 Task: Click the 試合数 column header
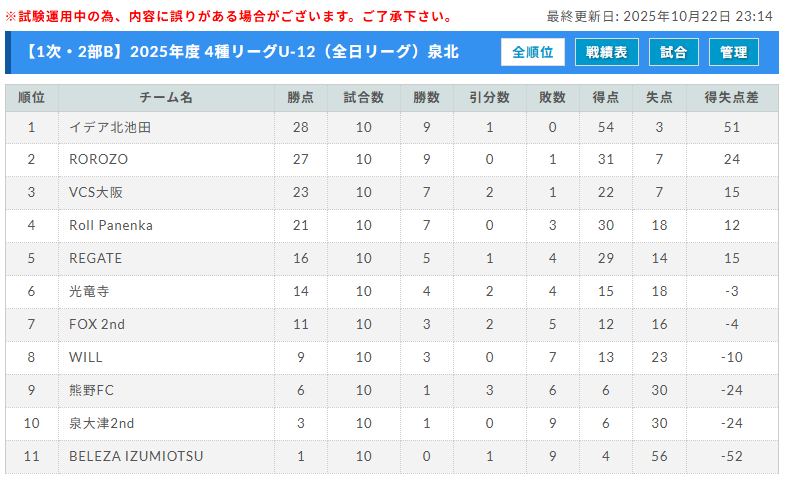pyautogui.click(x=363, y=97)
